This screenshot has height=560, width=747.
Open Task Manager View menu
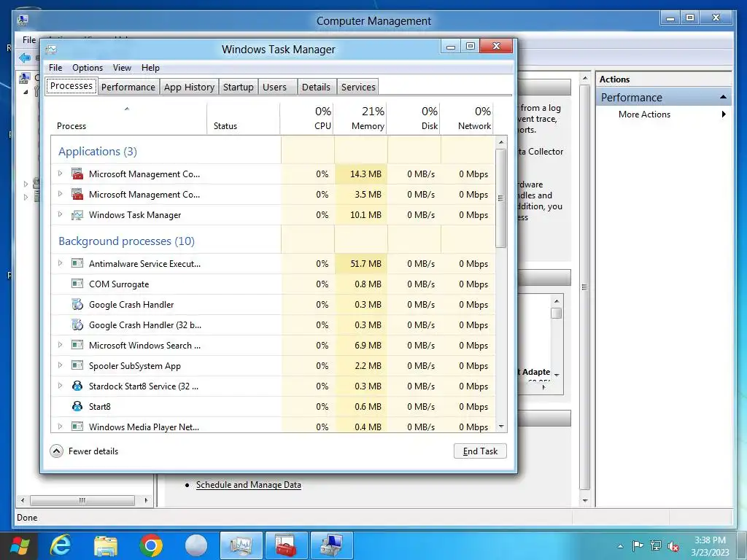click(122, 68)
